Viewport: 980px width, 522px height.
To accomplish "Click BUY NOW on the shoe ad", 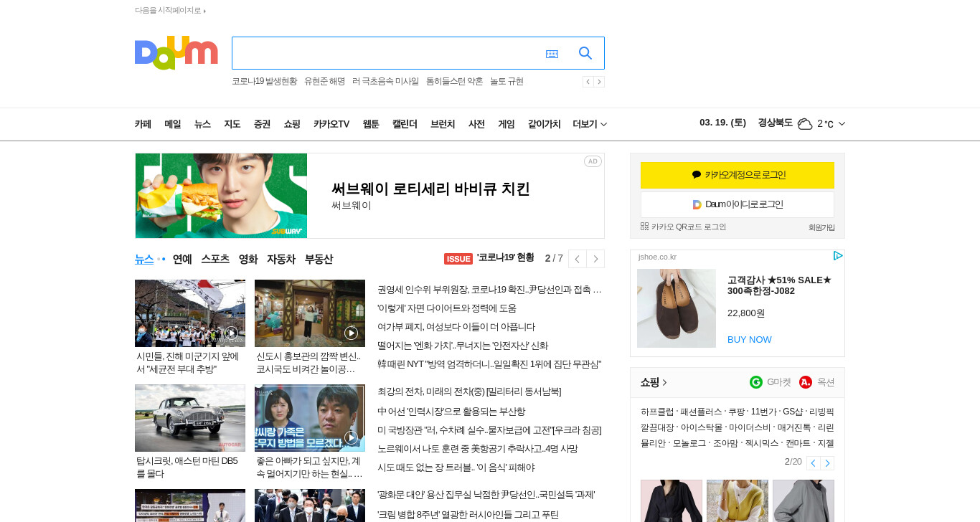I will point(750,339).
